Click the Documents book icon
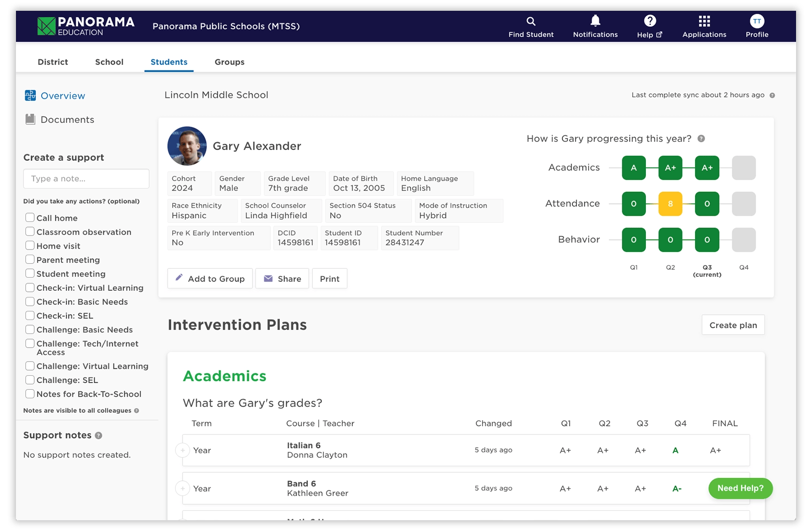The height and width of the screenshot is (531, 812). tap(31, 119)
